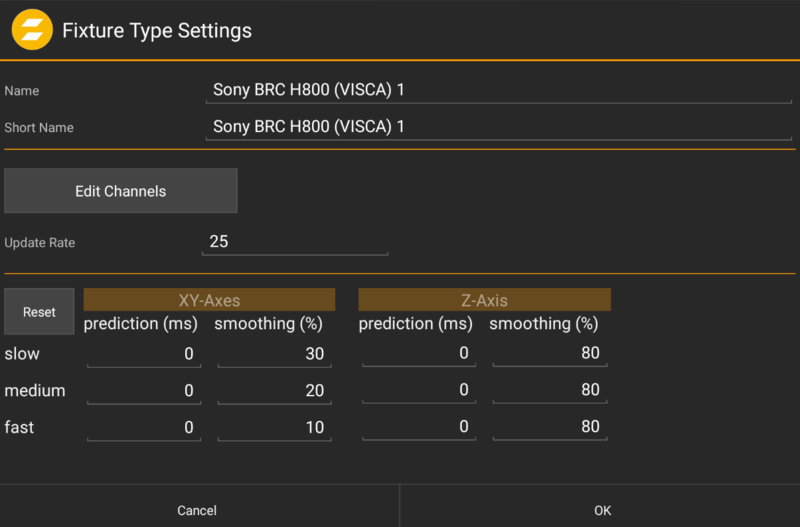The width and height of the screenshot is (800, 527).
Task: Select XY-Axes header
Action: click(x=209, y=300)
